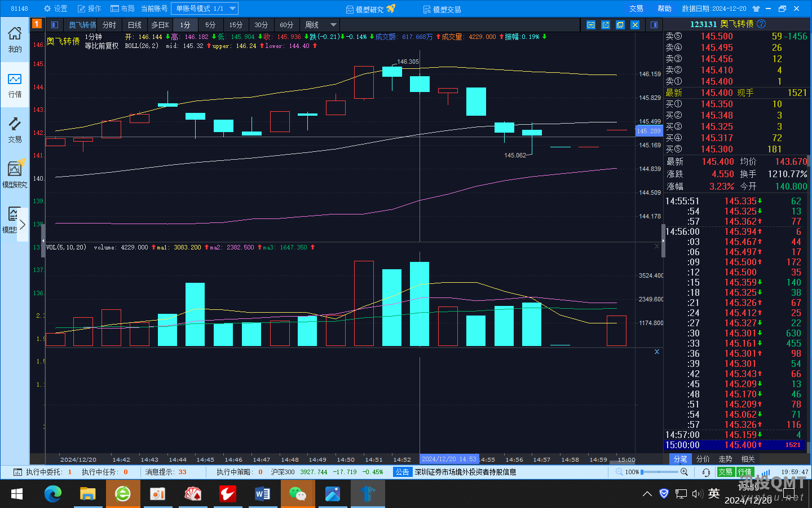Open 布局 layout menu

tap(122, 8)
